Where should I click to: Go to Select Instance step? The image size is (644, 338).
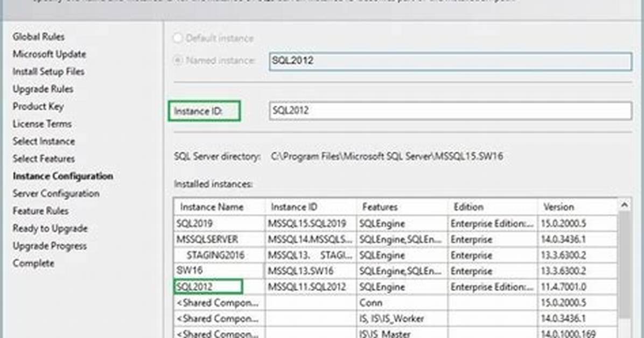click(x=44, y=141)
